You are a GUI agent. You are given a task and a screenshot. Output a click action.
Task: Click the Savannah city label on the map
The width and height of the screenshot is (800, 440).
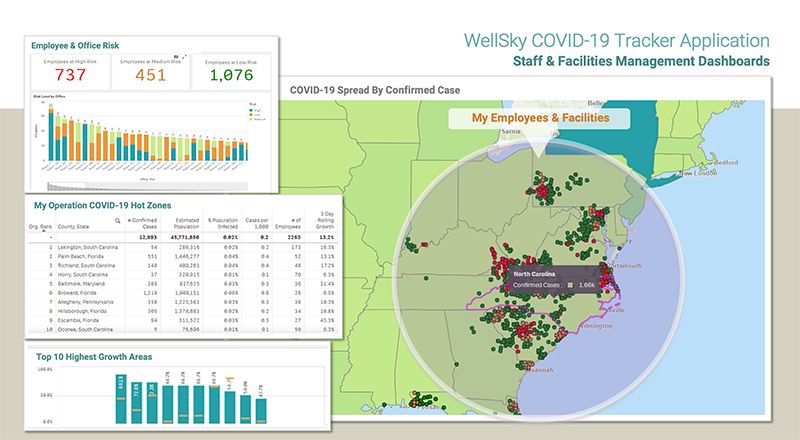coord(539,370)
